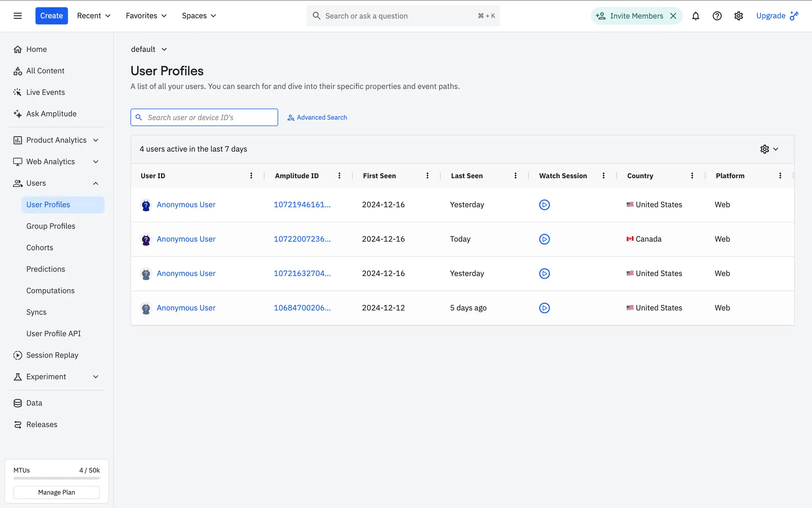Open User ID column options menu
Viewport: 812px width, 508px height.
click(251, 176)
